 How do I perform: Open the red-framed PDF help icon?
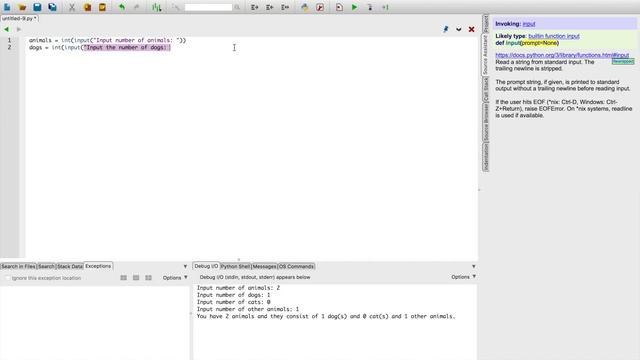click(x=320, y=7)
